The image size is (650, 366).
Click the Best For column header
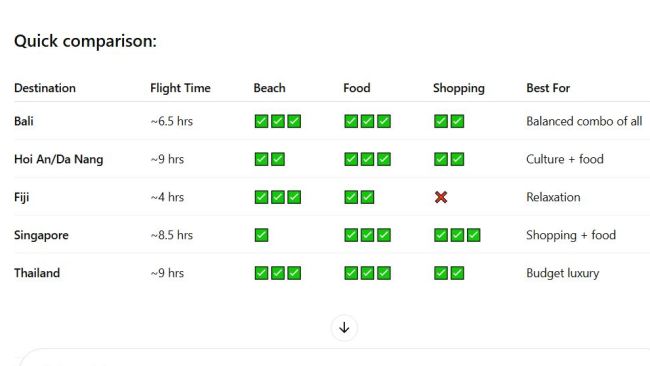pos(548,88)
